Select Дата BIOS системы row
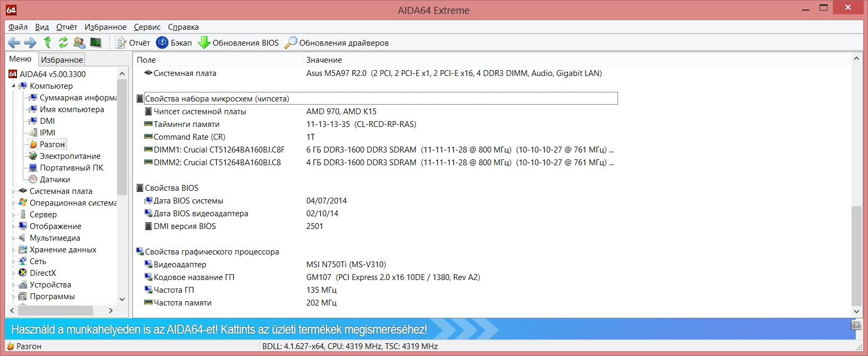Screen dimensions: 868x356 pos(377,201)
